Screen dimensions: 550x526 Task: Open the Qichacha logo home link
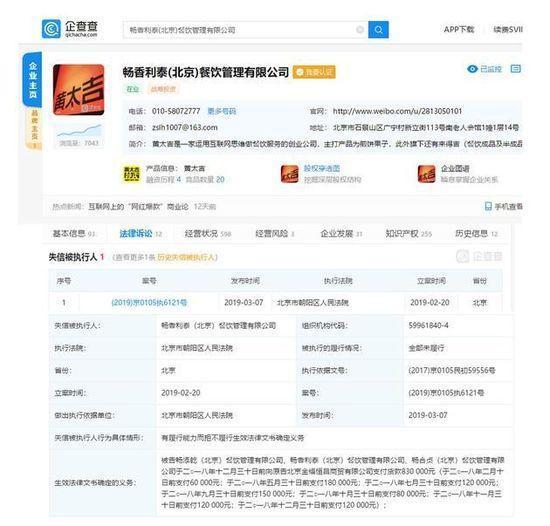(70, 29)
